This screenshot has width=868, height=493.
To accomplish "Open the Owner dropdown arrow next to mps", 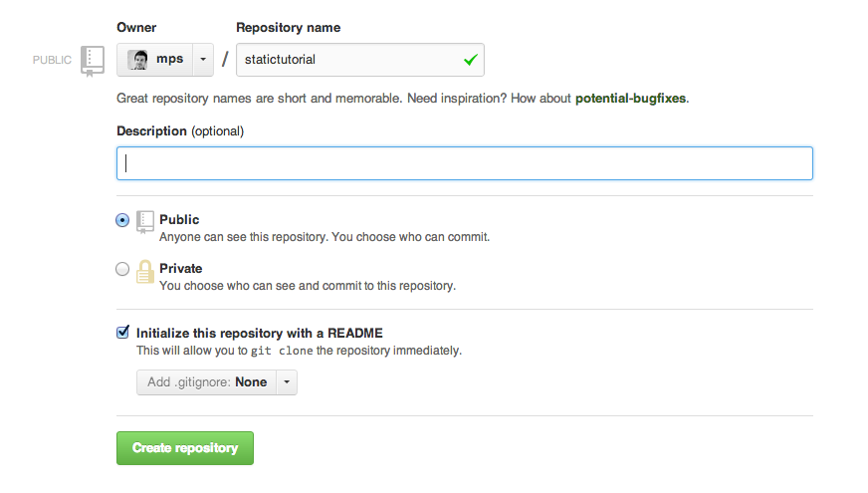I will tap(202, 60).
